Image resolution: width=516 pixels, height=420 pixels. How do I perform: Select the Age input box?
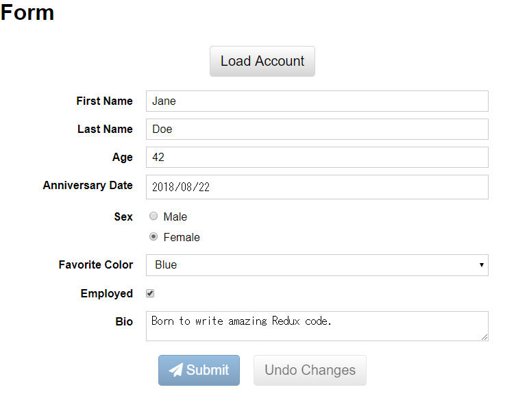[317, 157]
